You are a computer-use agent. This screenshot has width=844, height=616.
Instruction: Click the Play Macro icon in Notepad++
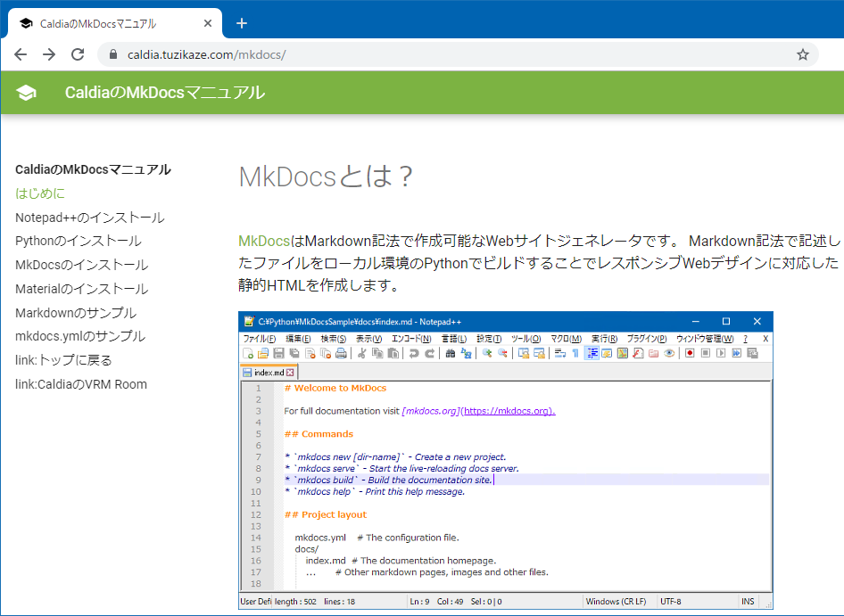pyautogui.click(x=721, y=353)
